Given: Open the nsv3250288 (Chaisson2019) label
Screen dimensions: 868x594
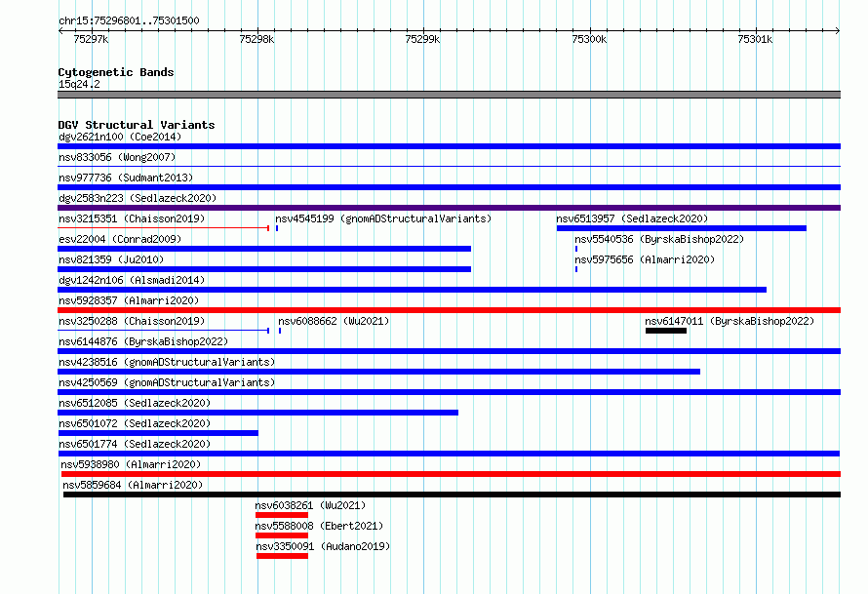Looking at the screenshot, I should click(132, 321).
